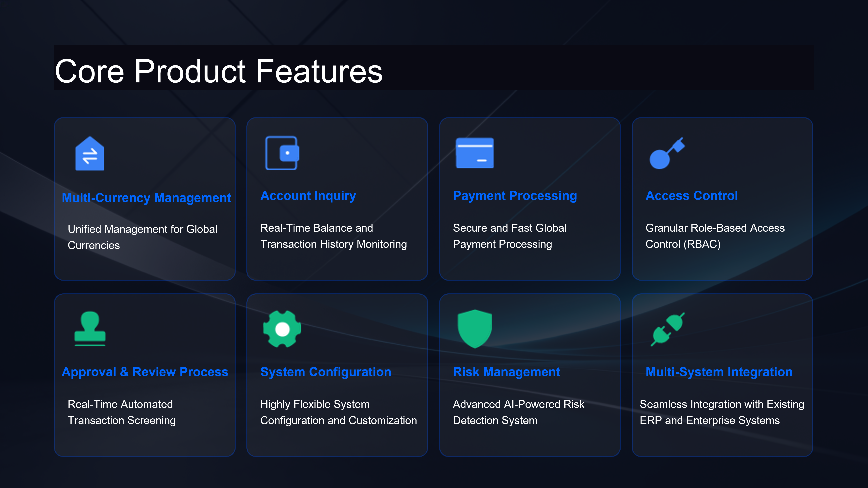This screenshot has width=868, height=488.
Task: Select 'Granular Role-Based Access Control (RBAC)' text
Action: pyautogui.click(x=715, y=236)
